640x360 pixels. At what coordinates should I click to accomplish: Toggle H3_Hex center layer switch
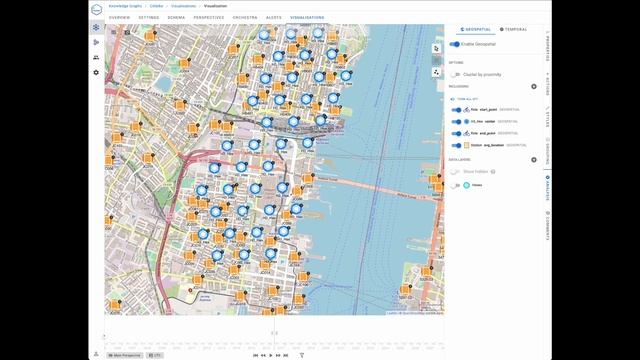456,122
